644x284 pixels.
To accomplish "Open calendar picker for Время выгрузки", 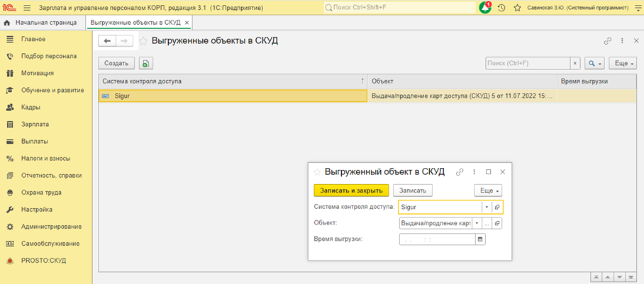I will 480,239.
